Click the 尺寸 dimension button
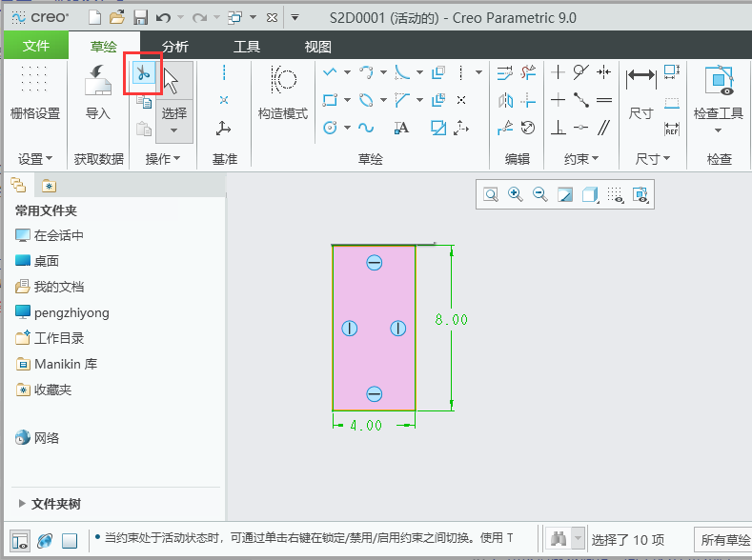The width and height of the screenshot is (752, 560). click(640, 92)
